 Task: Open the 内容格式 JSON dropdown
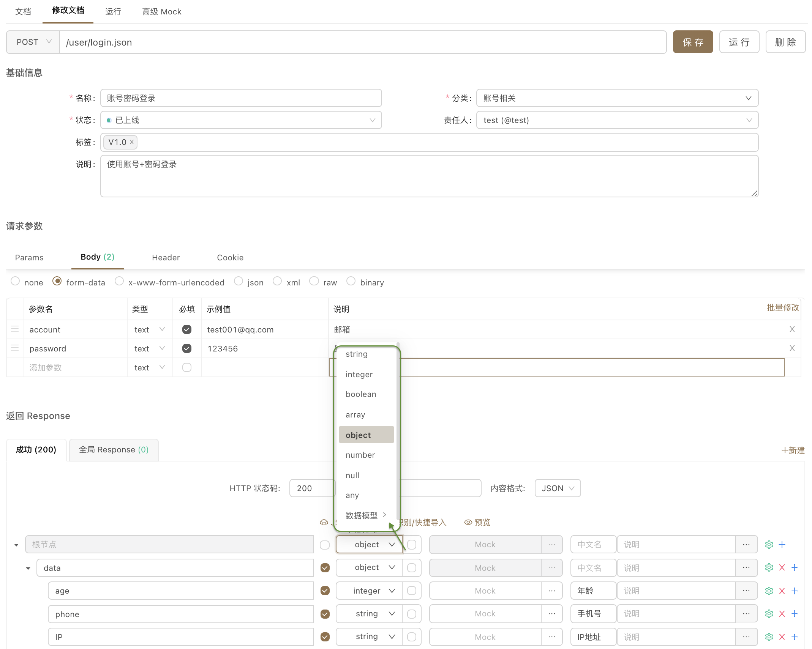click(558, 488)
